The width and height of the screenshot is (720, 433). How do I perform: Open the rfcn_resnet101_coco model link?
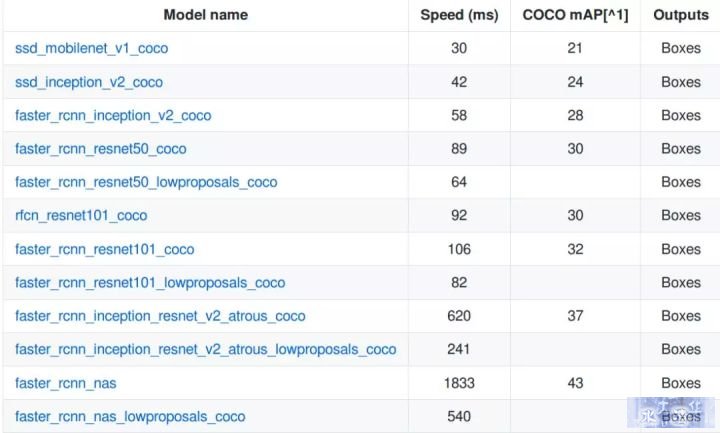(81, 215)
